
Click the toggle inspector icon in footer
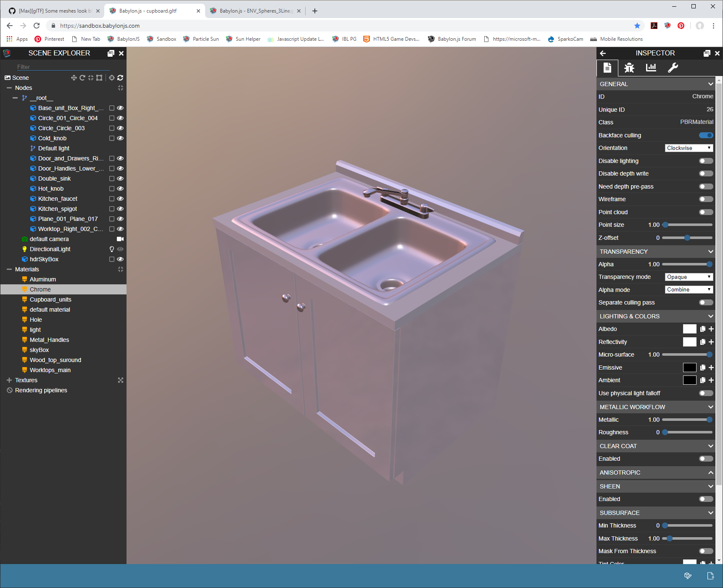688,576
